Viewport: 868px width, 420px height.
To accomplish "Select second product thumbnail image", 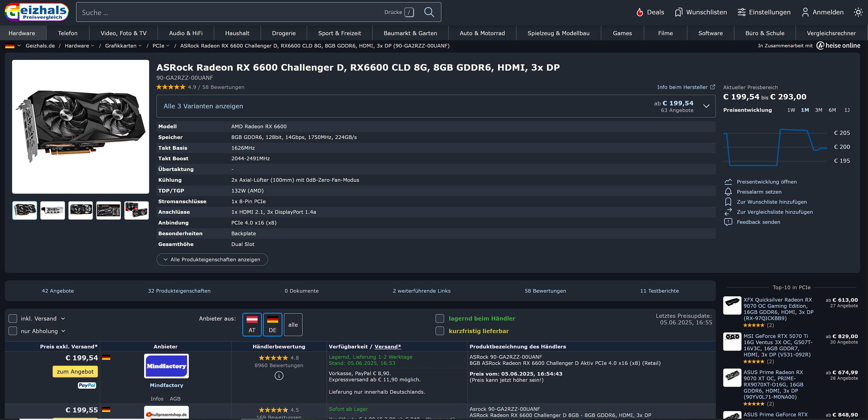I will coord(53,210).
